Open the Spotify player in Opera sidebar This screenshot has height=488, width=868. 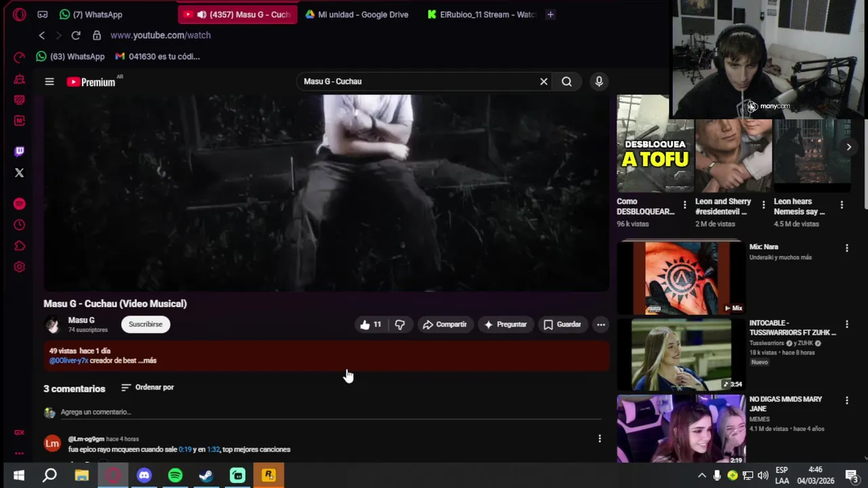(x=19, y=204)
